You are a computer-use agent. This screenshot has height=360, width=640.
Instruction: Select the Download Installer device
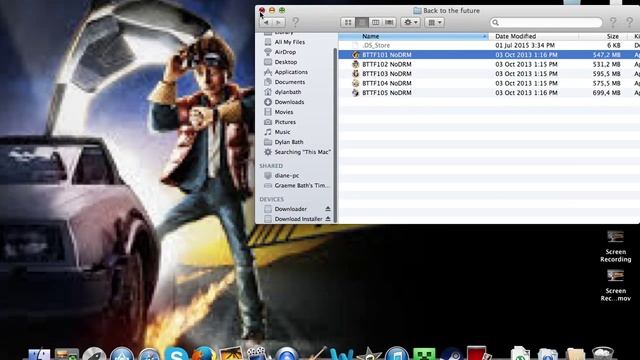tap(298, 219)
